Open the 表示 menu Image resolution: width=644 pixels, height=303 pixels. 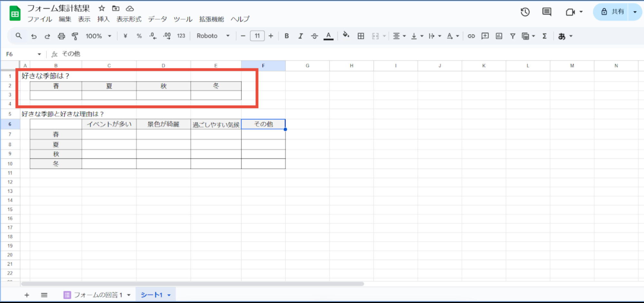pos(84,19)
